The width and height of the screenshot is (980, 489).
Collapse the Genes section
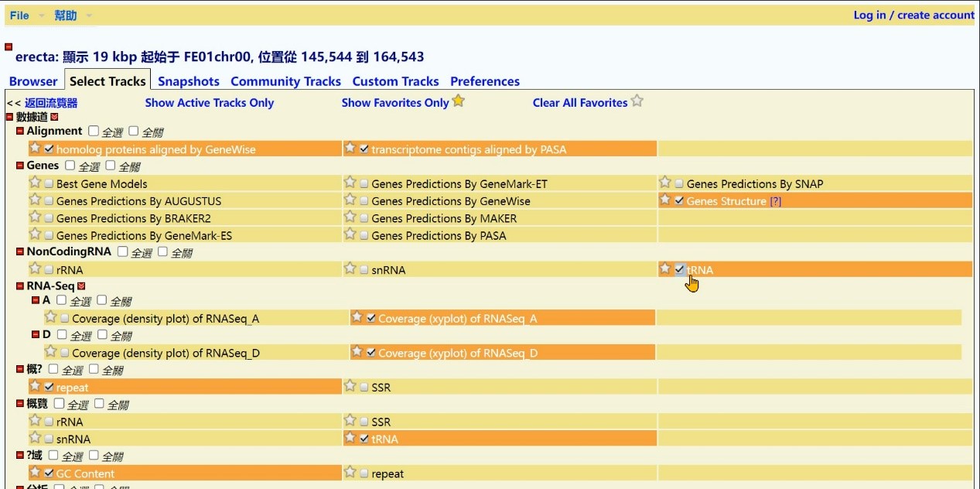[20, 166]
